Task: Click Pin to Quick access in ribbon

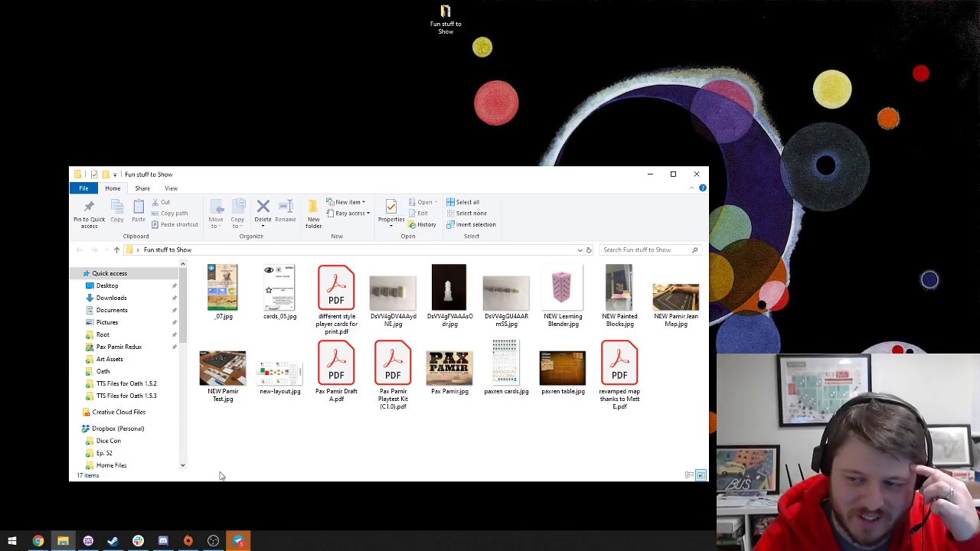Action: click(89, 214)
